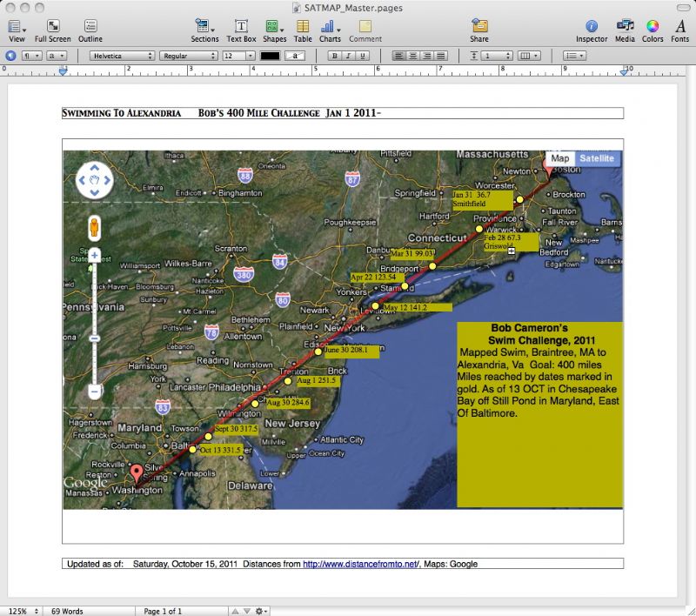696x616 pixels.
Task: Open the Inspector panel
Action: pos(592,31)
